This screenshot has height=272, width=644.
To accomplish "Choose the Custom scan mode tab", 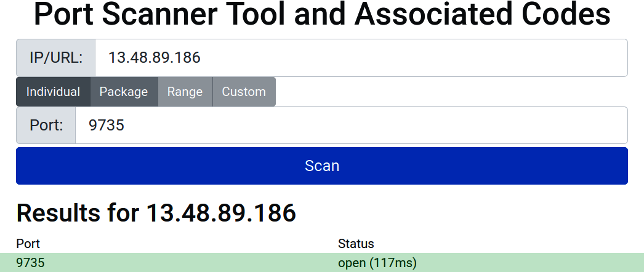I will pyautogui.click(x=244, y=92).
